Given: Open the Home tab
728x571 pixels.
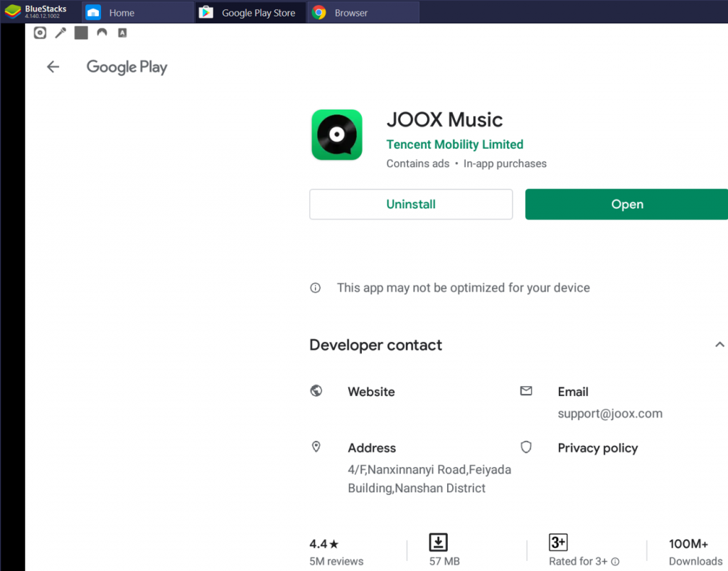Looking at the screenshot, I should pyautogui.click(x=138, y=13).
